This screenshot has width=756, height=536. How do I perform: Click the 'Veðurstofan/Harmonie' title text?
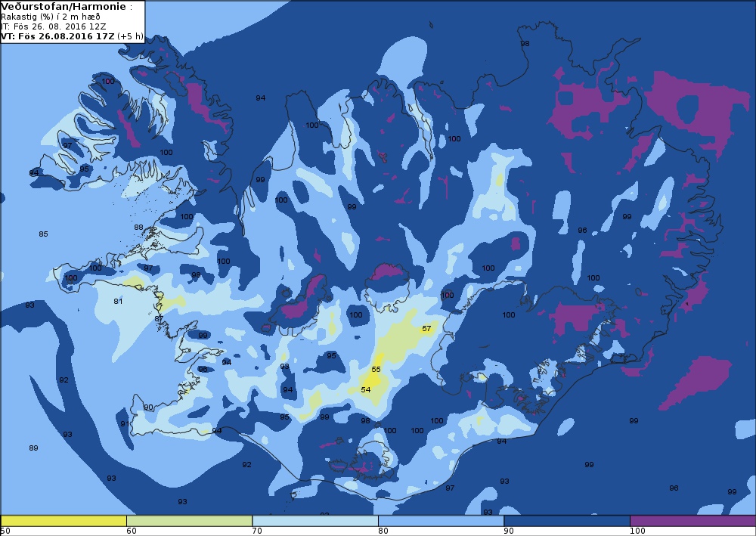tap(64, 7)
